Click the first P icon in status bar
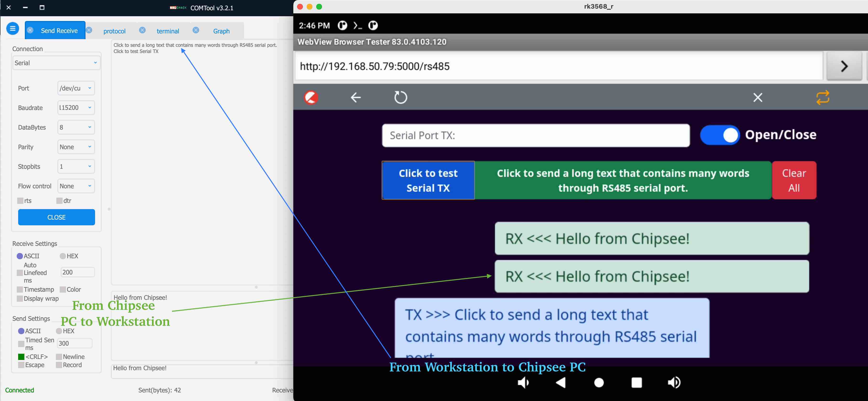868x401 pixels. (x=342, y=26)
